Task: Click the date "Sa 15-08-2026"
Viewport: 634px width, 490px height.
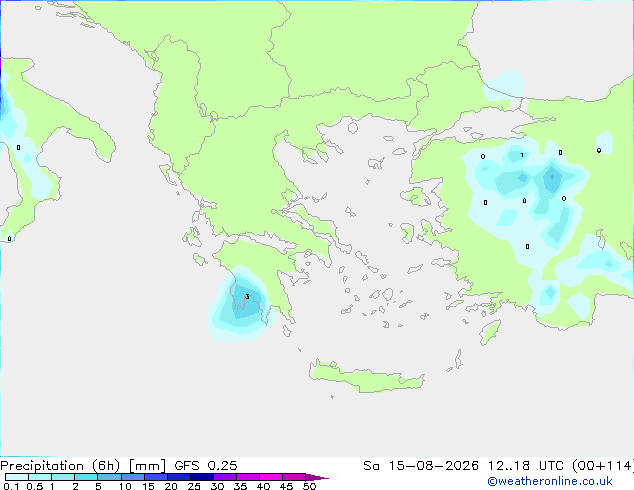Action: [421, 466]
